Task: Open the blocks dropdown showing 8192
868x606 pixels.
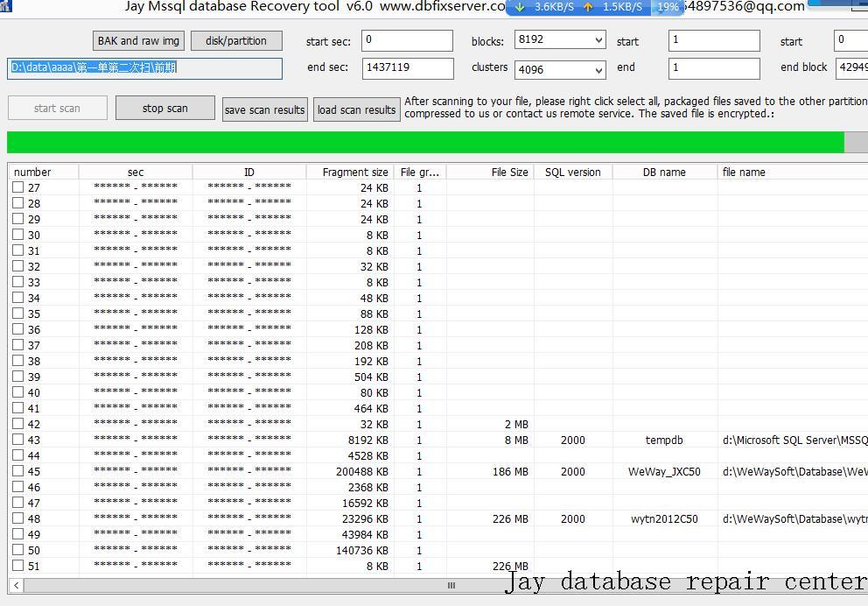Action: [x=560, y=40]
